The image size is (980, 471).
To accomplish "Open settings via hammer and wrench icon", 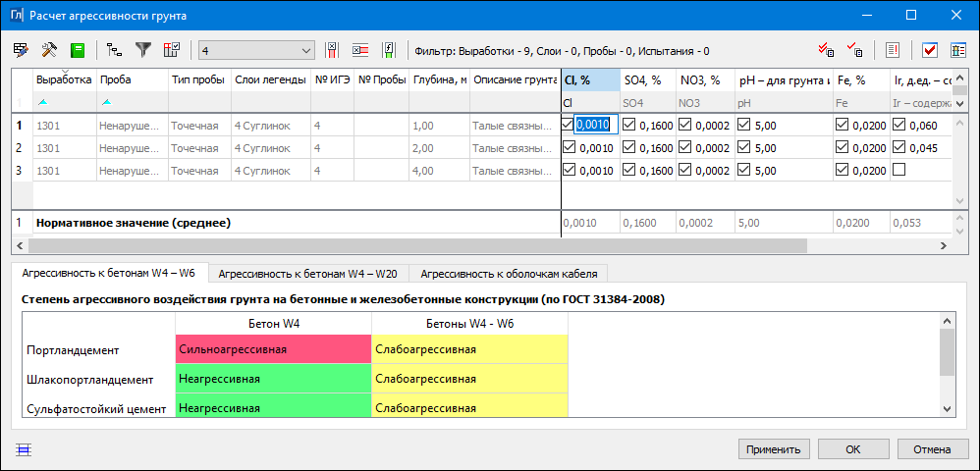I will 49,51.
